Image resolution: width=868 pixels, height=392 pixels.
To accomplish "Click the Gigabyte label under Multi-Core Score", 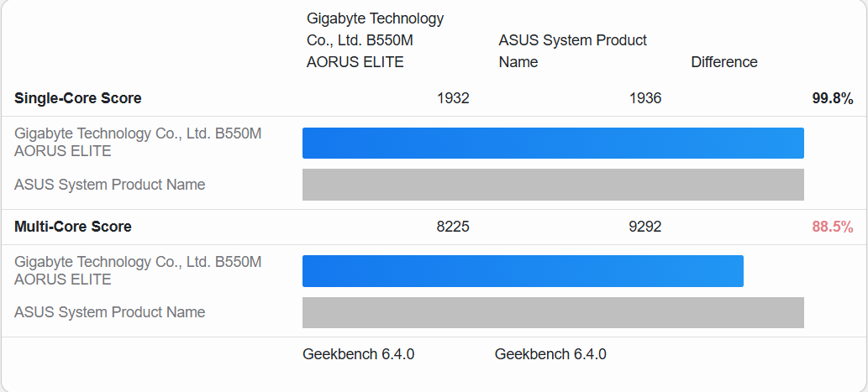I will pyautogui.click(x=138, y=270).
